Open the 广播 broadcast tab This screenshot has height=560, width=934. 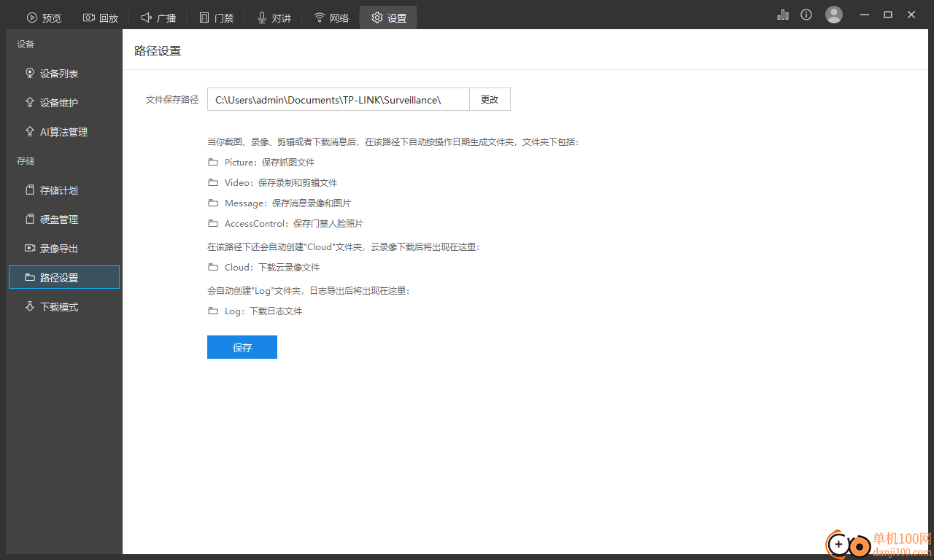[x=158, y=17]
